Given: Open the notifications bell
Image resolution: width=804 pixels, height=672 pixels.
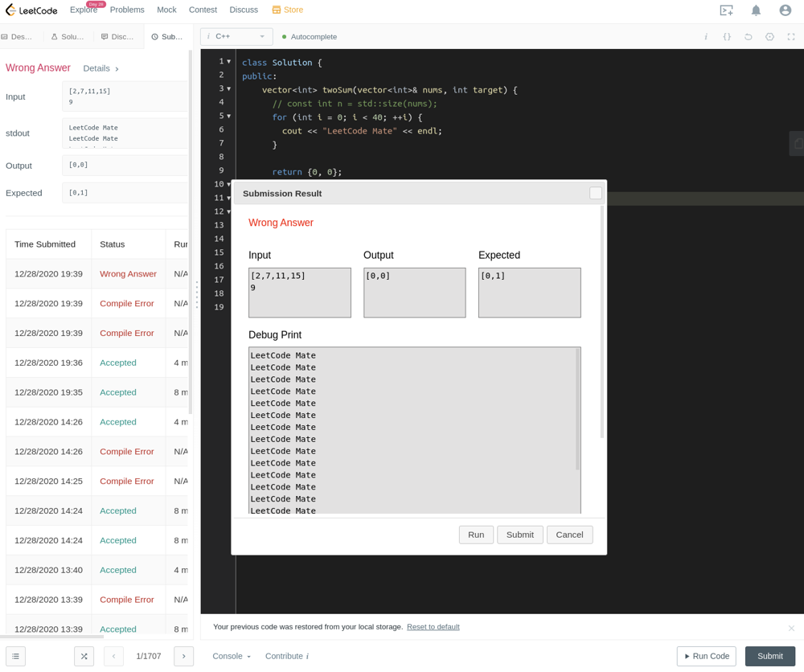Looking at the screenshot, I should 756,10.
